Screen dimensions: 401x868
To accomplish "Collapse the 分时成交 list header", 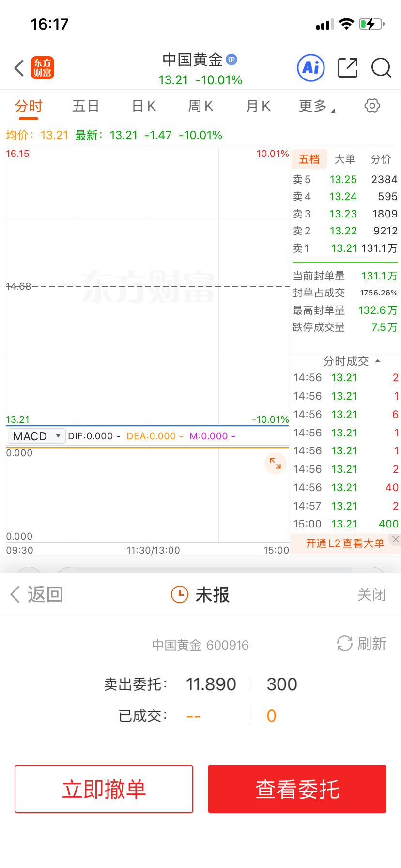I will (352, 361).
